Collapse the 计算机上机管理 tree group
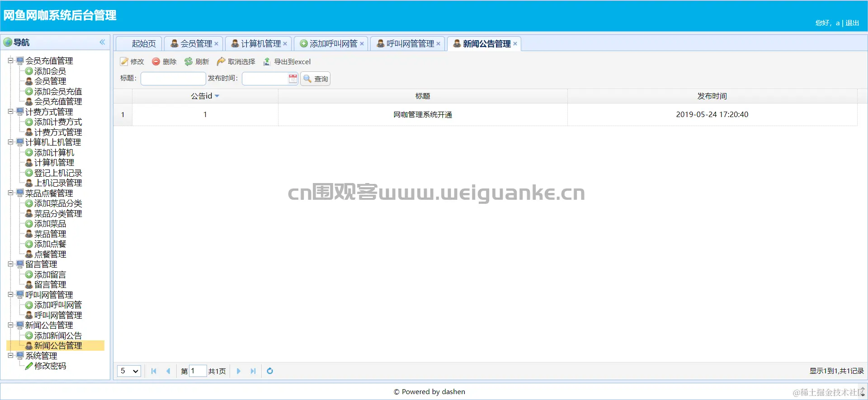The height and width of the screenshot is (400, 868). (10, 142)
